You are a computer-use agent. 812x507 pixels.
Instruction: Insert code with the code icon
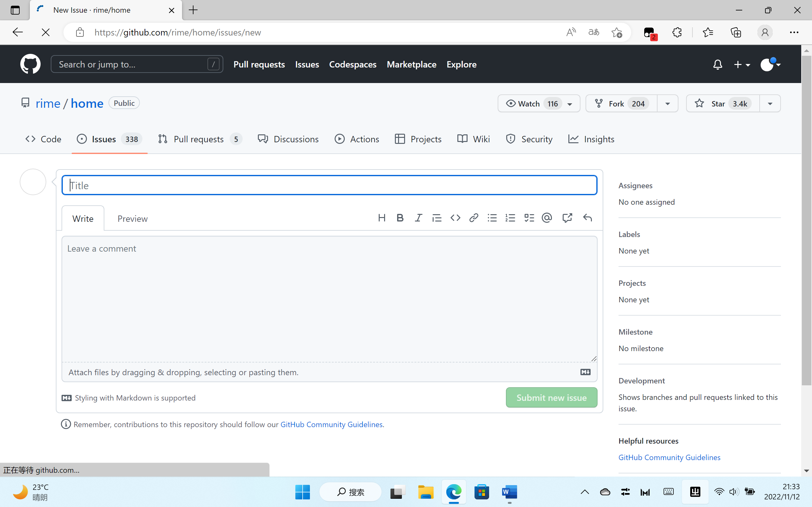click(x=455, y=218)
